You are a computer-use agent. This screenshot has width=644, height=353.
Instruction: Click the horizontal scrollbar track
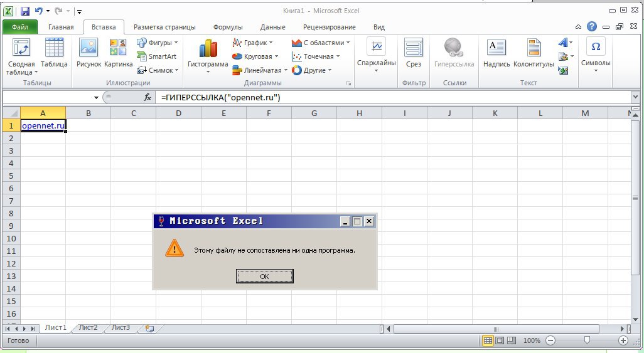coord(507,329)
